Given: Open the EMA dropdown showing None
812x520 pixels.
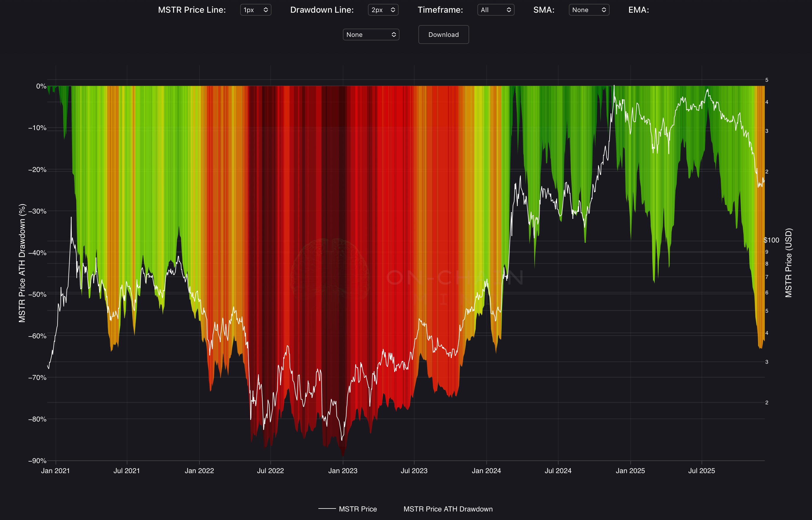Looking at the screenshot, I should click(x=371, y=35).
